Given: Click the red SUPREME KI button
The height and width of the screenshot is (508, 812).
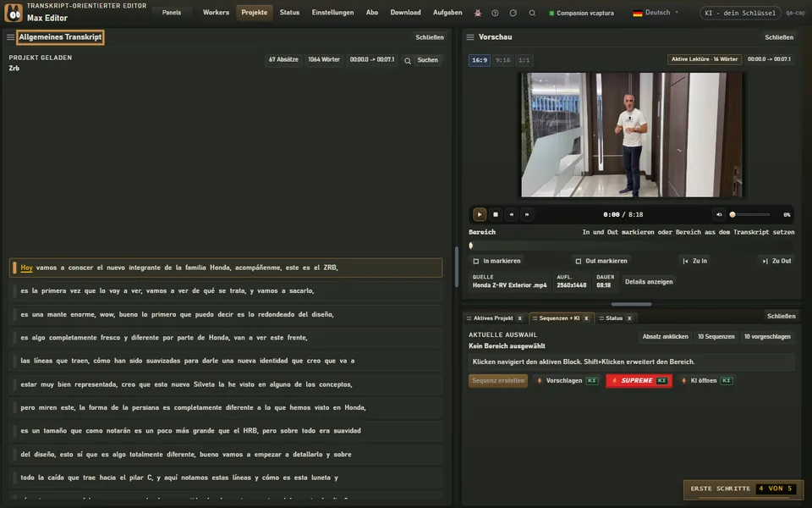Looking at the screenshot, I should (x=639, y=380).
